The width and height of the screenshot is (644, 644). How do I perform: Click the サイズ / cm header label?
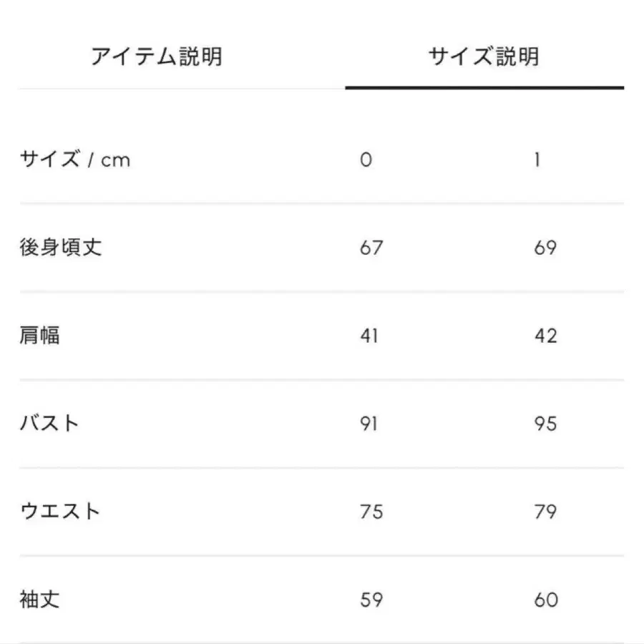74,158
